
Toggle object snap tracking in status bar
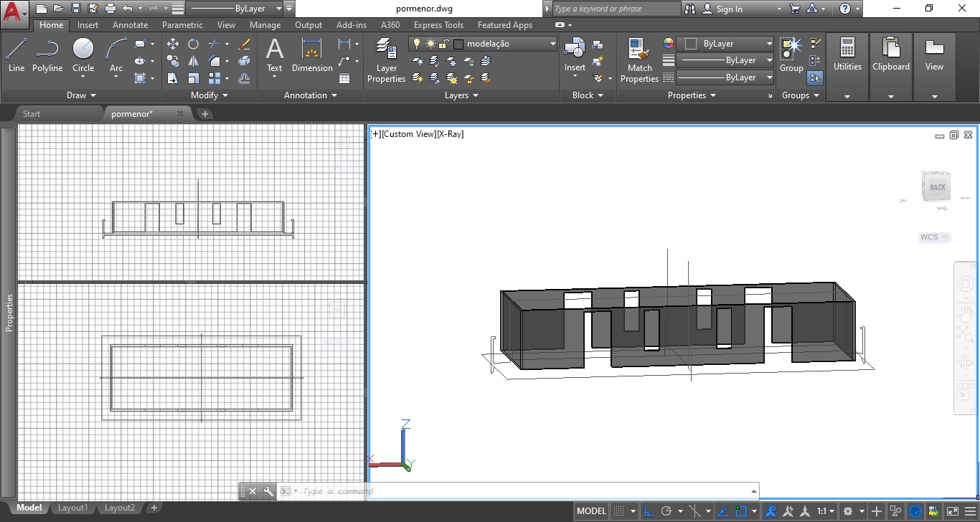pos(723,511)
